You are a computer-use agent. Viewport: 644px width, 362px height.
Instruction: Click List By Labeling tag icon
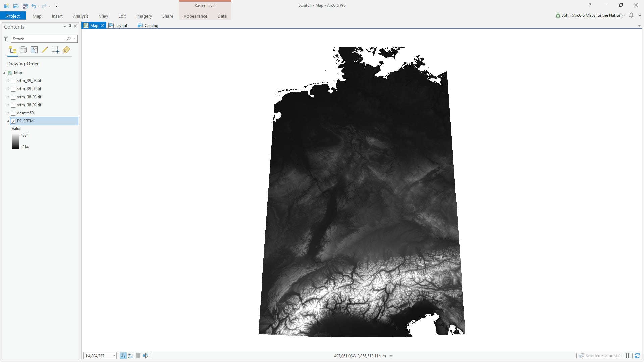point(66,50)
